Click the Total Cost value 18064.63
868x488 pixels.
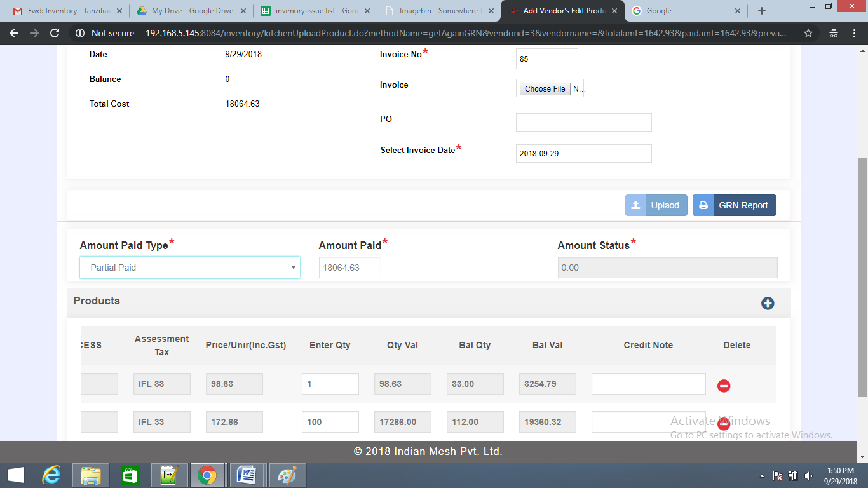[x=243, y=104]
